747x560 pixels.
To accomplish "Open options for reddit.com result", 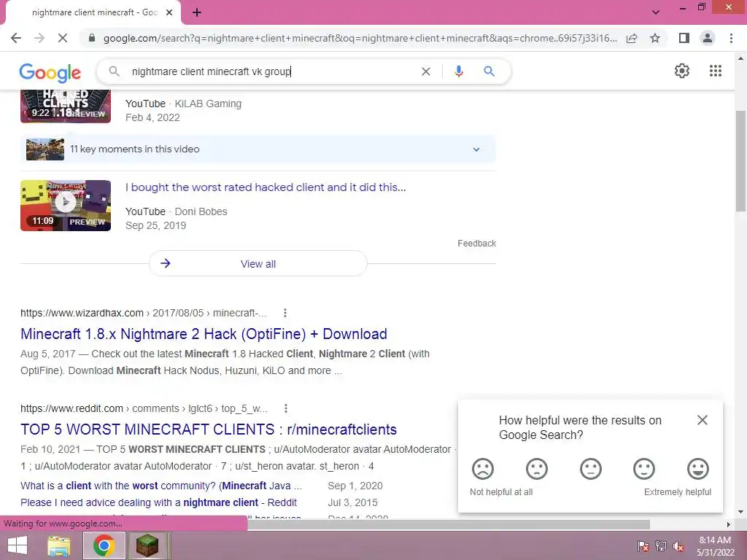I will click(x=285, y=408).
